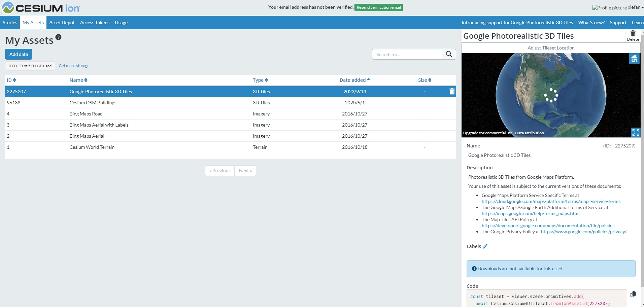Sort assets by Size column
The width and height of the screenshot is (644, 307).
point(425,80)
